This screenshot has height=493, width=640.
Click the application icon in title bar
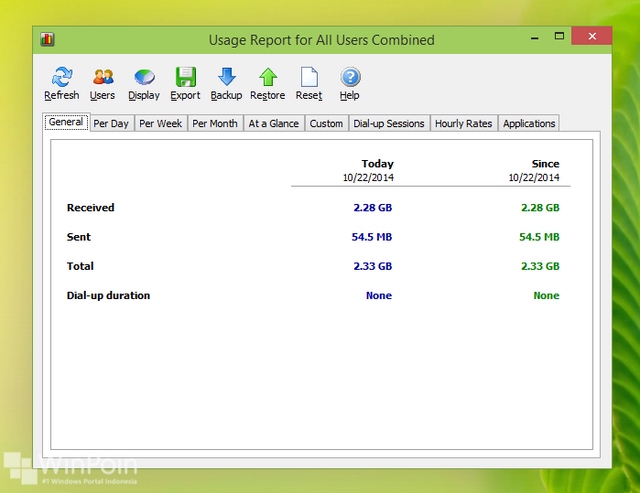tap(47, 40)
